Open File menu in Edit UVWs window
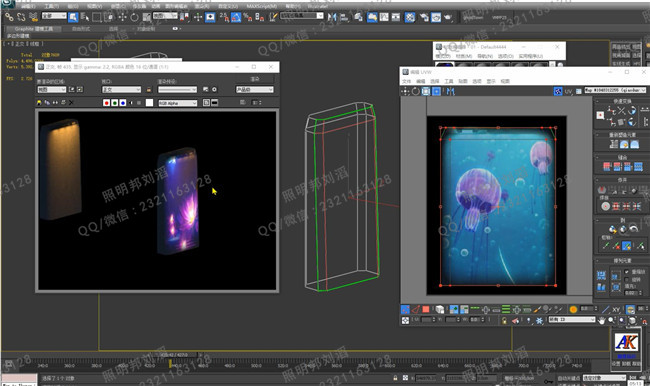Image resolution: width=650 pixels, height=386 pixels. pos(407,81)
